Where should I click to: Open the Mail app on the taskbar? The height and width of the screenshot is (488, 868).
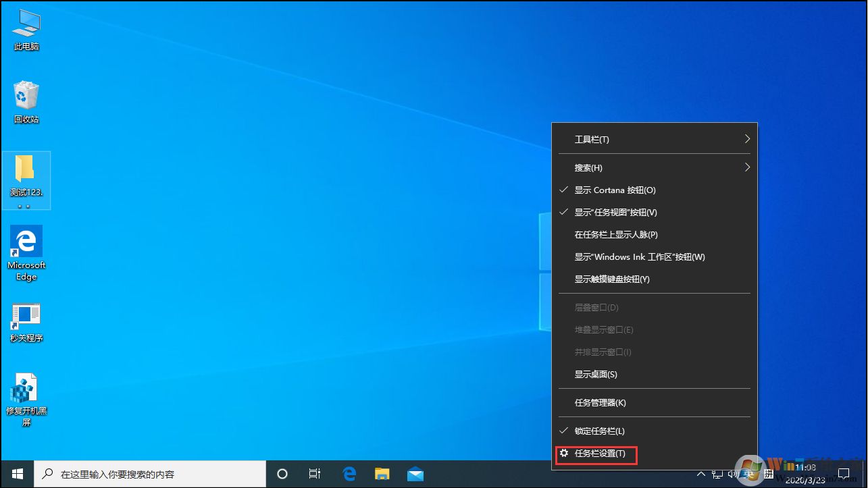(415, 474)
